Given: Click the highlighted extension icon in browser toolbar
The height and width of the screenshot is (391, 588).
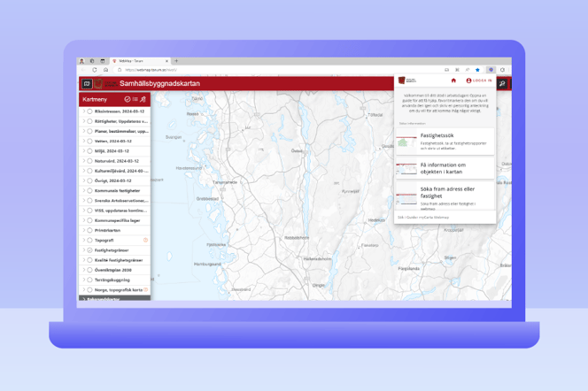Looking at the screenshot, I should pos(491,70).
